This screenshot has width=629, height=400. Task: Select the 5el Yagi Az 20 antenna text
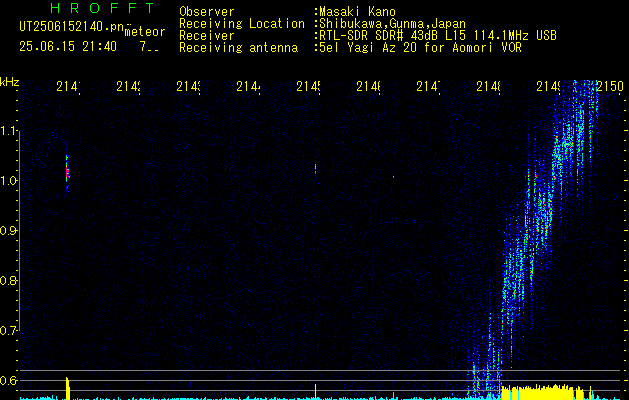coord(420,48)
